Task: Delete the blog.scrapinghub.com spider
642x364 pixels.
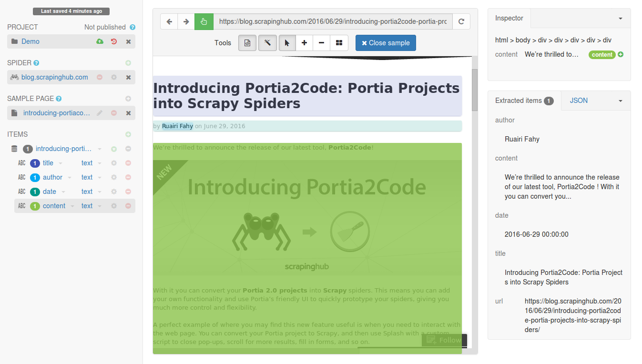Action: tap(100, 77)
